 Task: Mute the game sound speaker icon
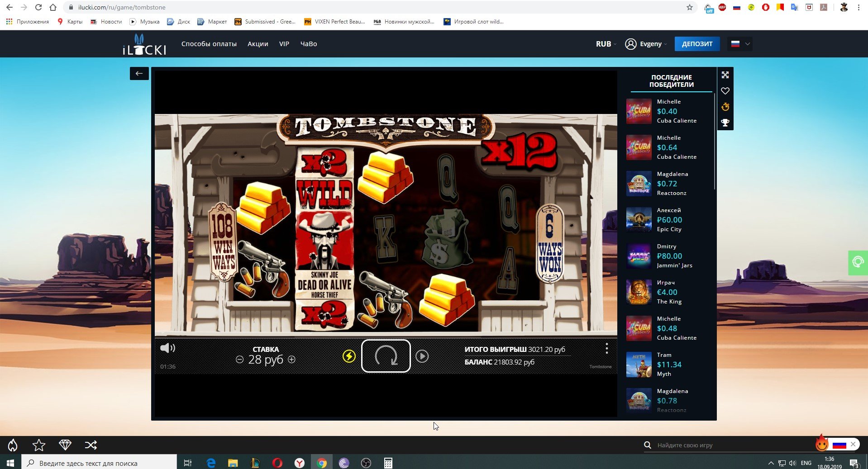(167, 348)
